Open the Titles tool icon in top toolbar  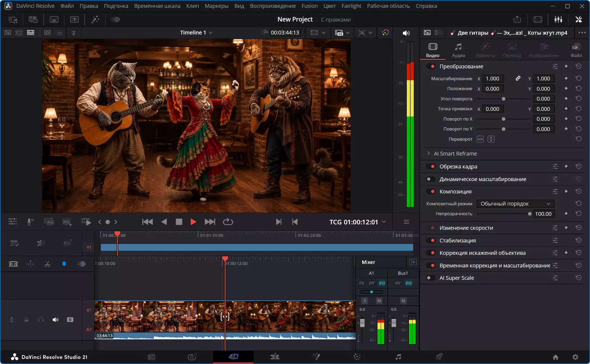[x=74, y=20]
